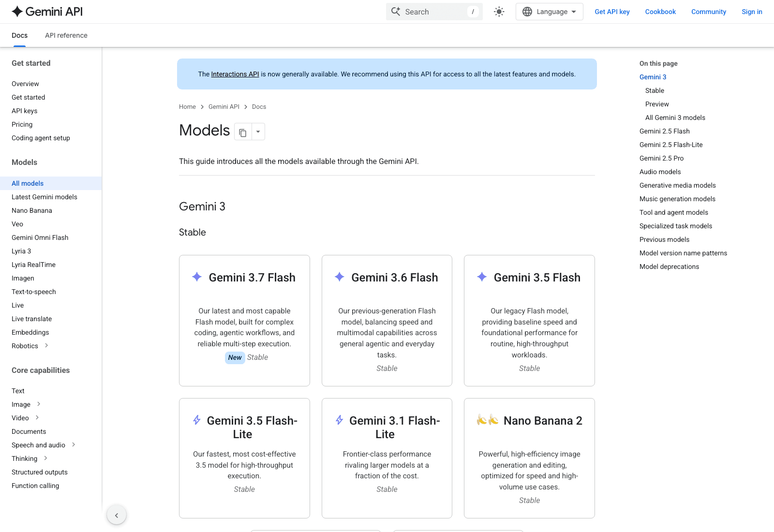
Task: Click the Gemini 3.6 Flash sparkle icon
Action: pos(340,277)
